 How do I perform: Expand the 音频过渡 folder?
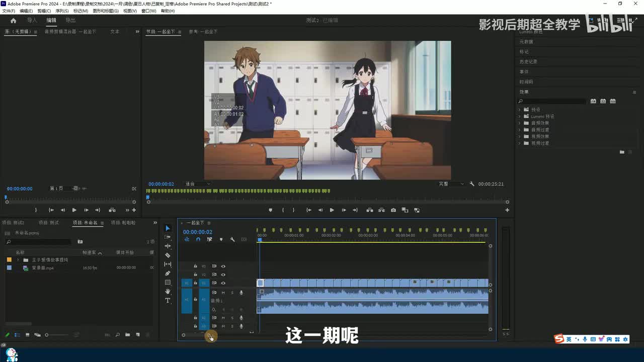pyautogui.click(x=520, y=130)
